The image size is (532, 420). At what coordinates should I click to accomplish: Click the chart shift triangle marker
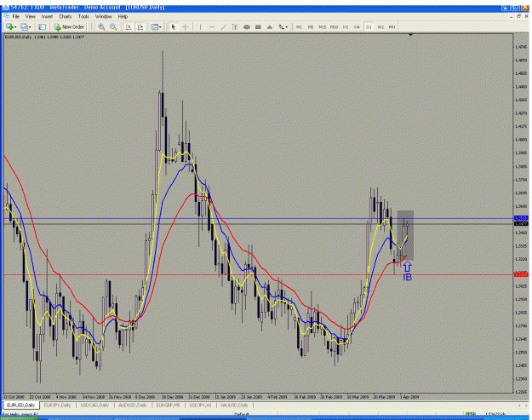410,35
